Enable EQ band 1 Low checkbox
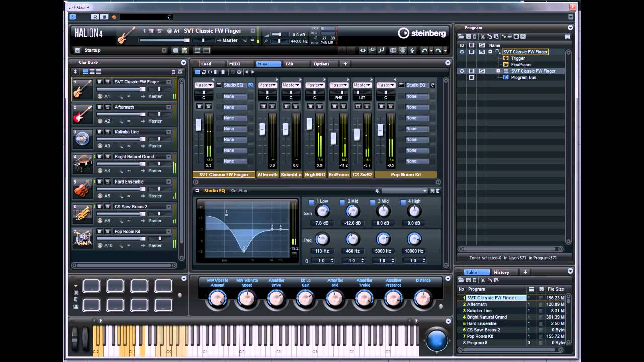 (x=312, y=202)
